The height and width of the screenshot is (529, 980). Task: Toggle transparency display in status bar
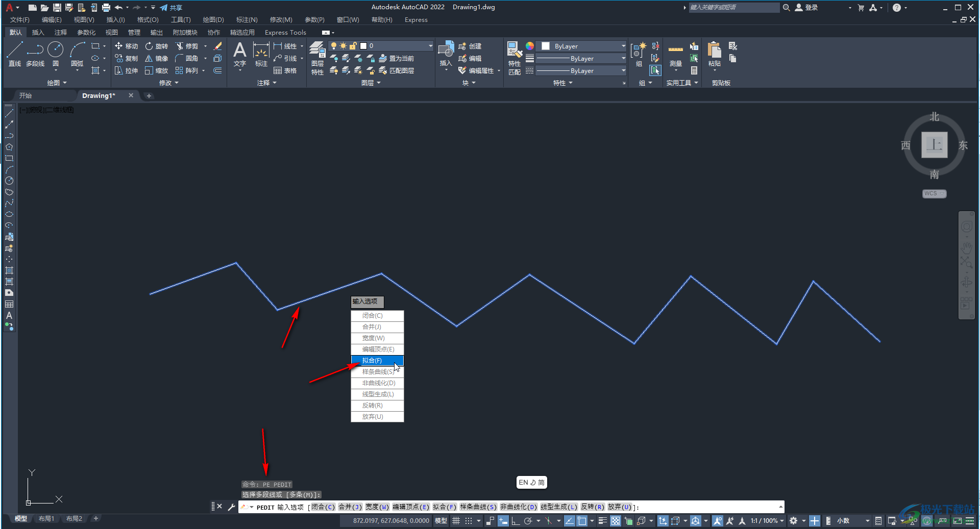(616, 520)
